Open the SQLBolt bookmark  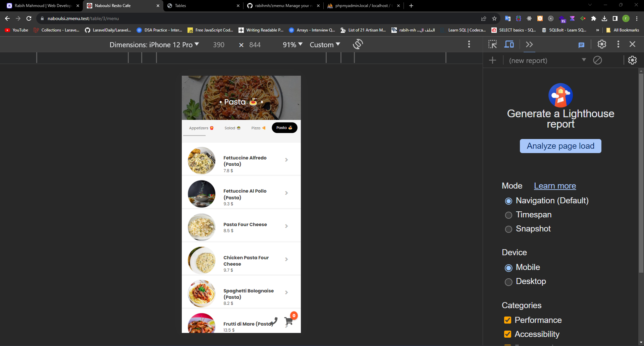(x=564, y=30)
